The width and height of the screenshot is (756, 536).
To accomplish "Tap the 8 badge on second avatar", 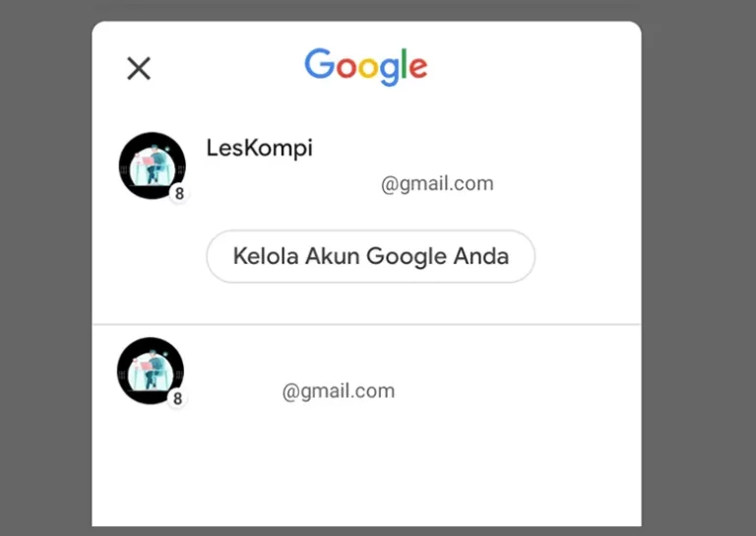I will 177,398.
